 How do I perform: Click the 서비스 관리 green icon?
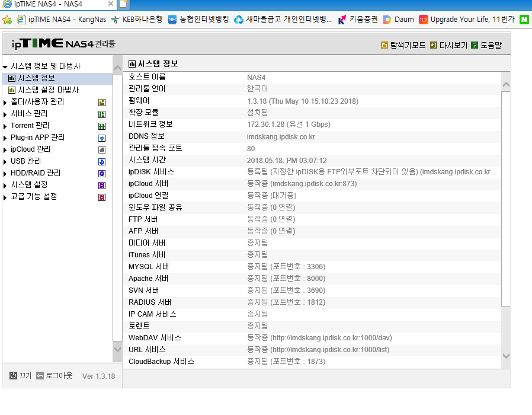pyautogui.click(x=102, y=114)
